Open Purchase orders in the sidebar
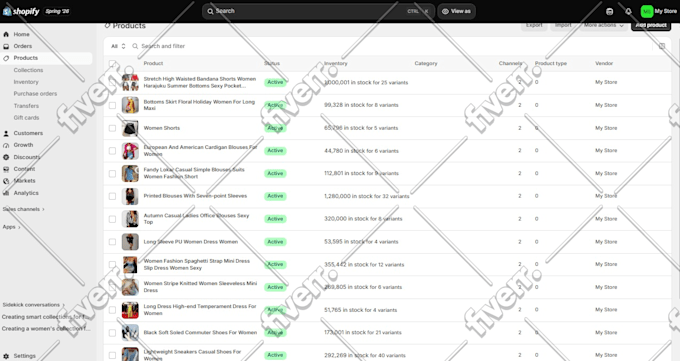Viewport: 680px width, 361px height. coord(35,94)
